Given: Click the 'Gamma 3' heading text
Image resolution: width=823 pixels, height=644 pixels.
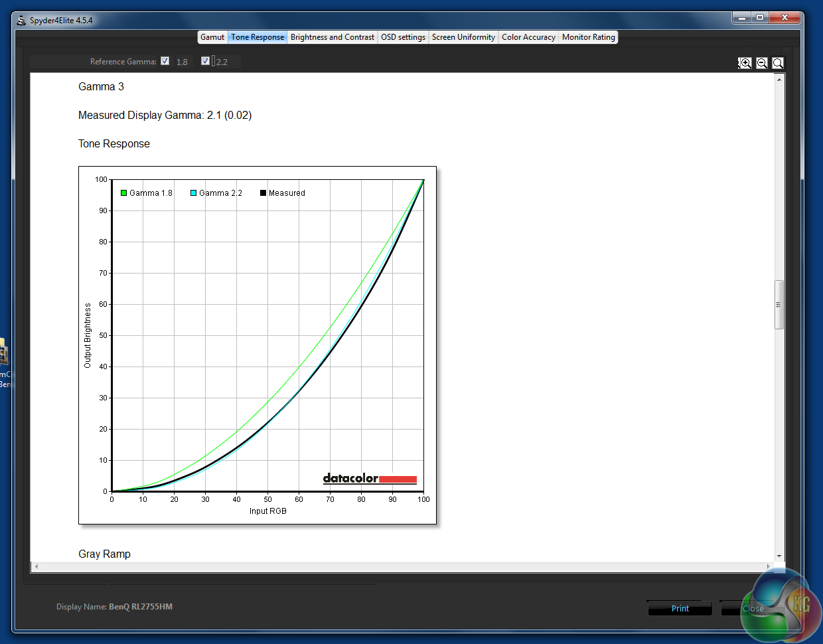Looking at the screenshot, I should point(101,86).
